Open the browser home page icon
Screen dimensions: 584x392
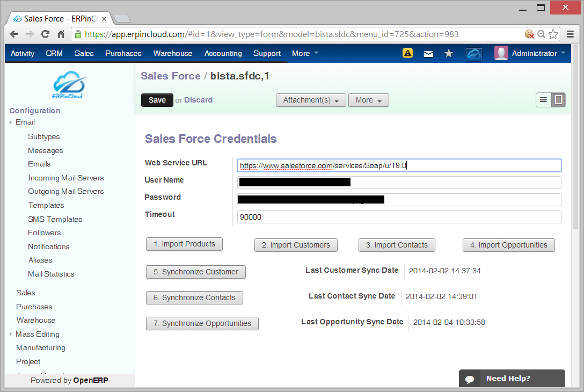[x=61, y=34]
